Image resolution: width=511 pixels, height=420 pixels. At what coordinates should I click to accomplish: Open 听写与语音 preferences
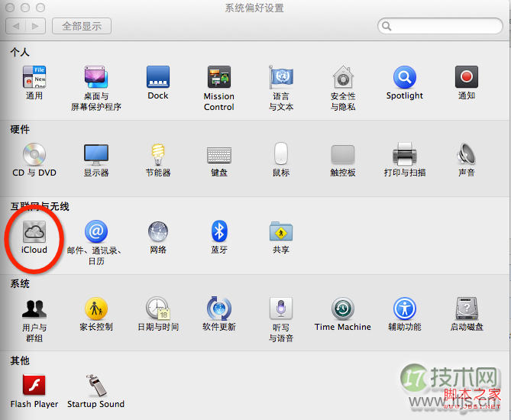pos(281,309)
